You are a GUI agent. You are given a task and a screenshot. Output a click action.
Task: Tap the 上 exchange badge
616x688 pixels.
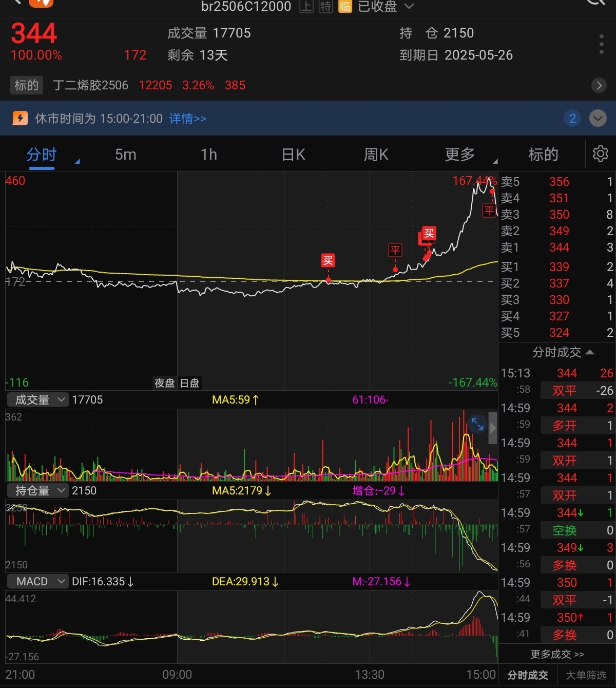click(306, 6)
